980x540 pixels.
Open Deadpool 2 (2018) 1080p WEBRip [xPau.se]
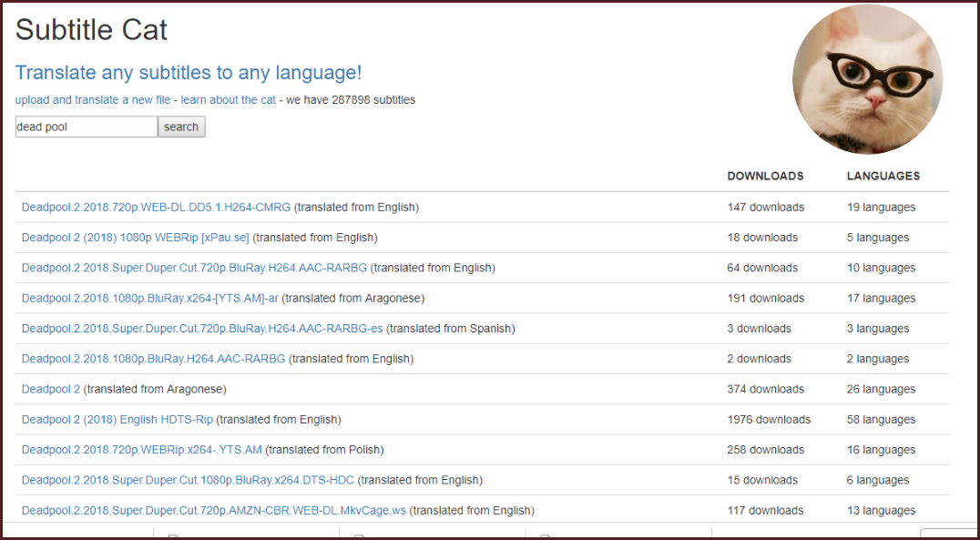[x=136, y=238]
